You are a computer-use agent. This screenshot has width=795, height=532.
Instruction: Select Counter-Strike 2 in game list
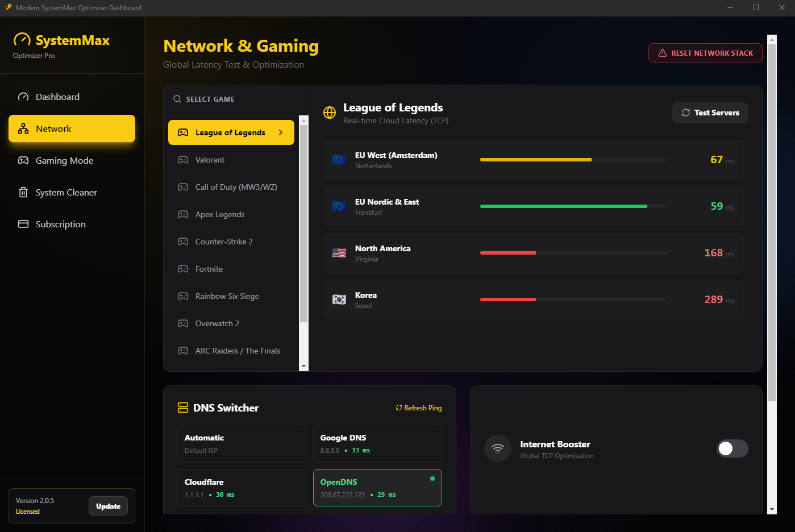[231, 242]
